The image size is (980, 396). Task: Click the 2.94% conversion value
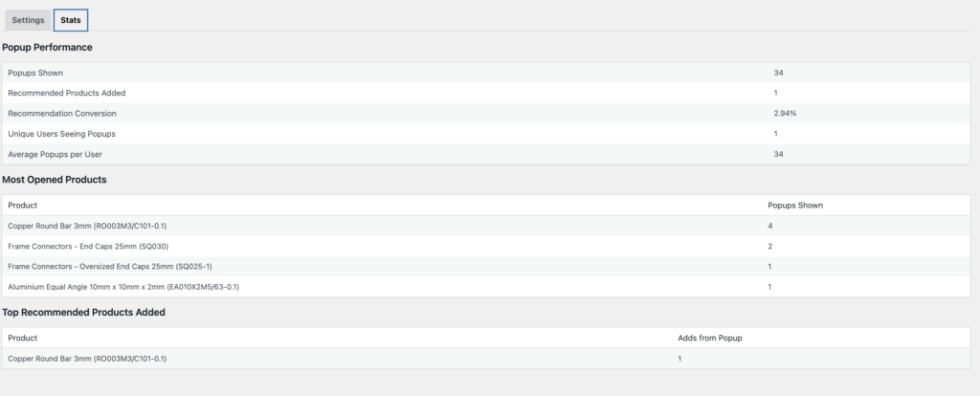pyautogui.click(x=785, y=113)
